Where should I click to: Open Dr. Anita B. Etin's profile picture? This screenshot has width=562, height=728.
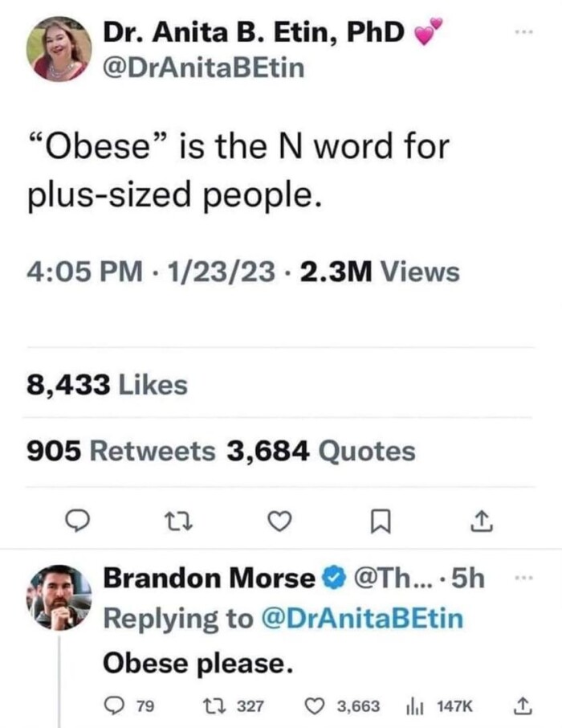point(59,49)
